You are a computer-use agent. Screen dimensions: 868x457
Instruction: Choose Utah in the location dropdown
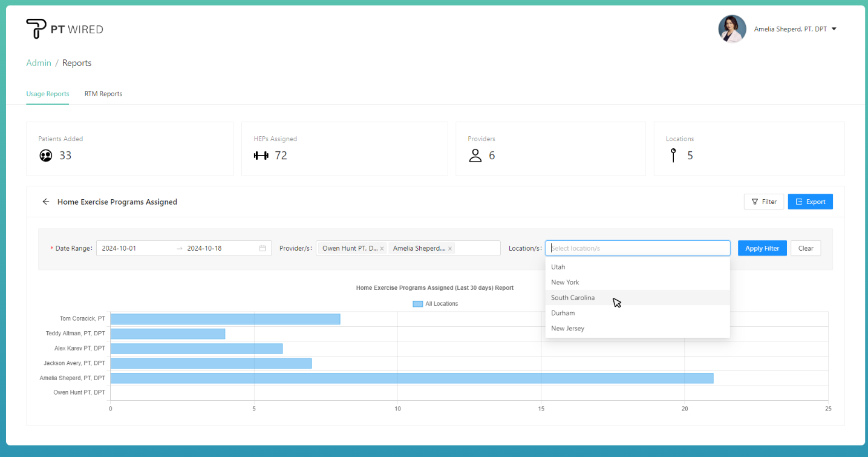tap(558, 267)
